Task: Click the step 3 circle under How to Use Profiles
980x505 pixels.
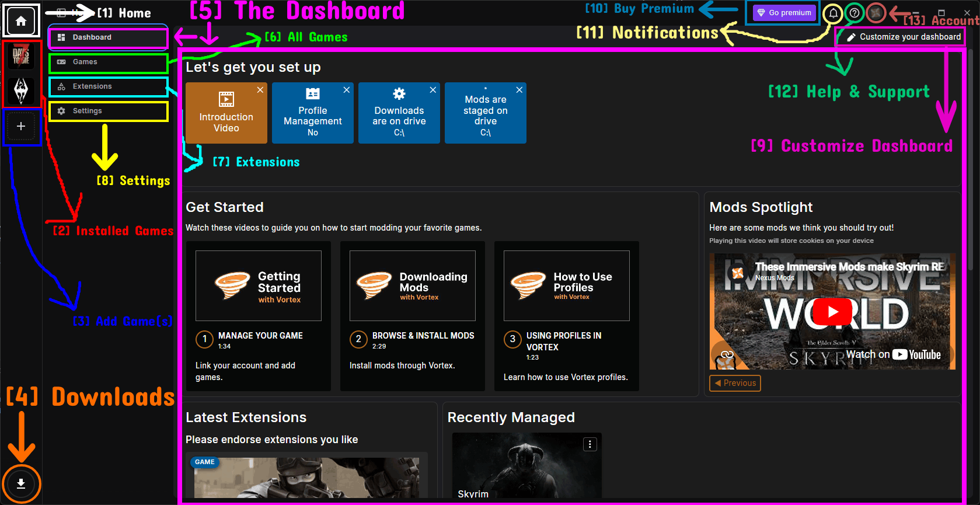Action: tap(512, 339)
